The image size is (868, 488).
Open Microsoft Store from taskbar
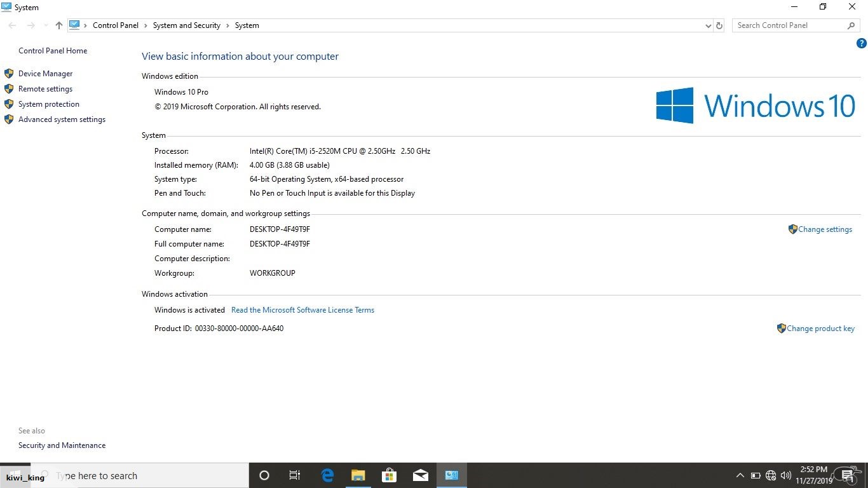[389, 475]
